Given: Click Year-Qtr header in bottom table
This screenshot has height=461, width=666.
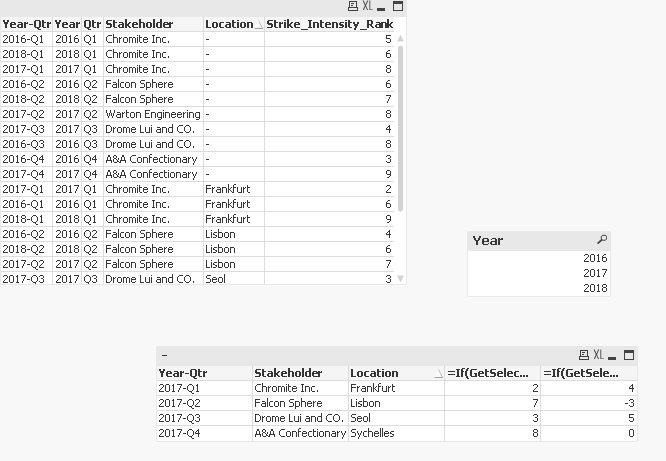Looking at the screenshot, I should tap(203, 373).
